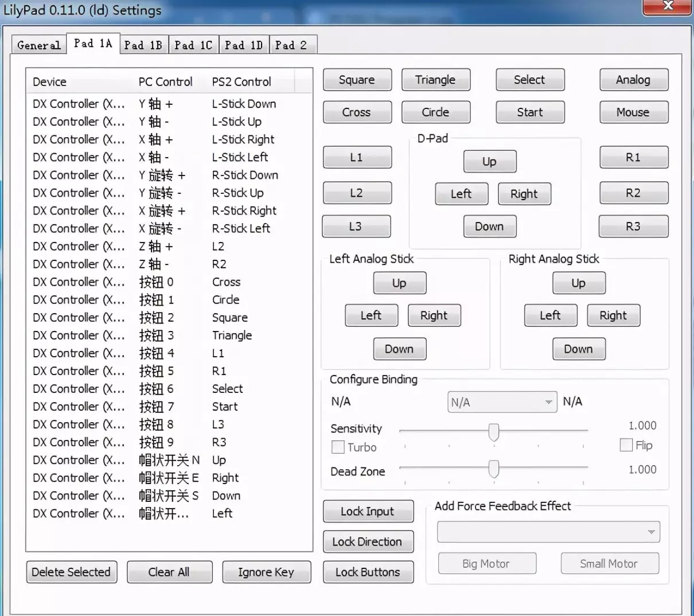694x616 pixels.
Task: Click D-Pad Down button
Action: [490, 227]
